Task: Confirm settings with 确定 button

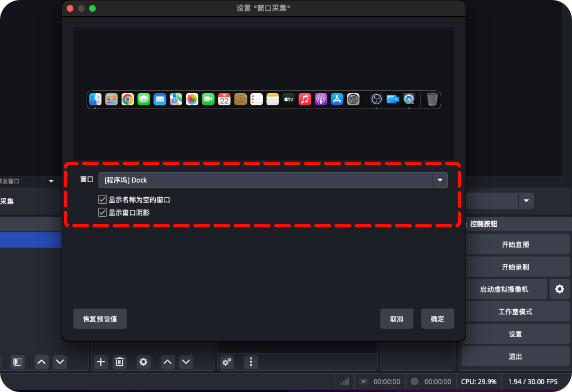Action: tap(438, 319)
